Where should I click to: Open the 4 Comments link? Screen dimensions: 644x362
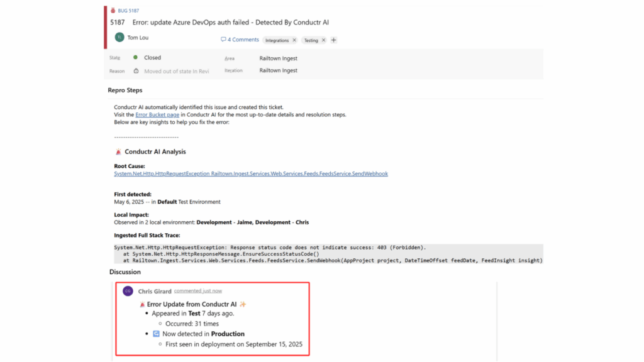243,40
